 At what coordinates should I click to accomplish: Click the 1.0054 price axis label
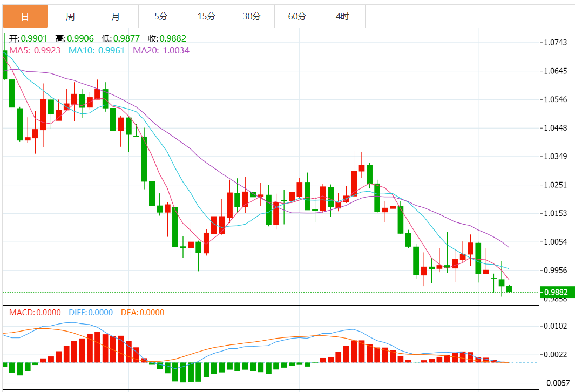pos(555,242)
